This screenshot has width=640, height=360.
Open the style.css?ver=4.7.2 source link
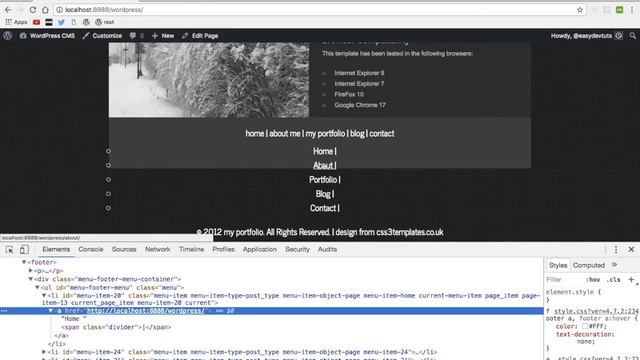(597, 311)
